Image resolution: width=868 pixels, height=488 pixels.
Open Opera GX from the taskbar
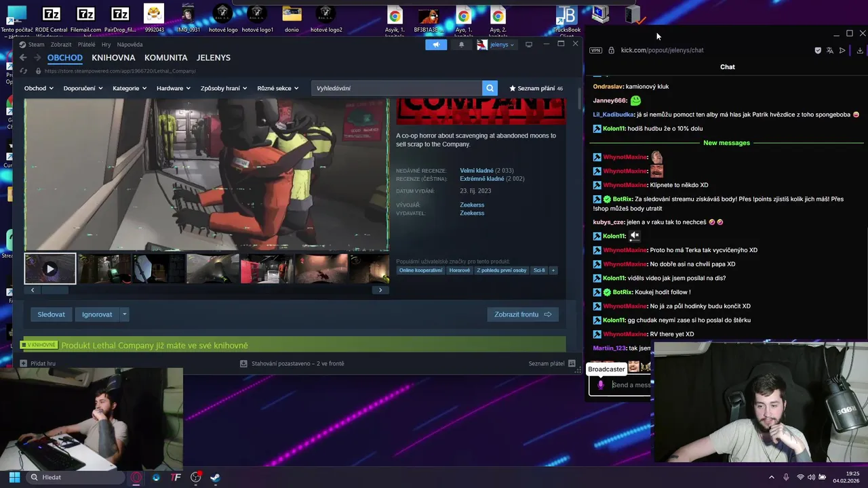(136, 477)
